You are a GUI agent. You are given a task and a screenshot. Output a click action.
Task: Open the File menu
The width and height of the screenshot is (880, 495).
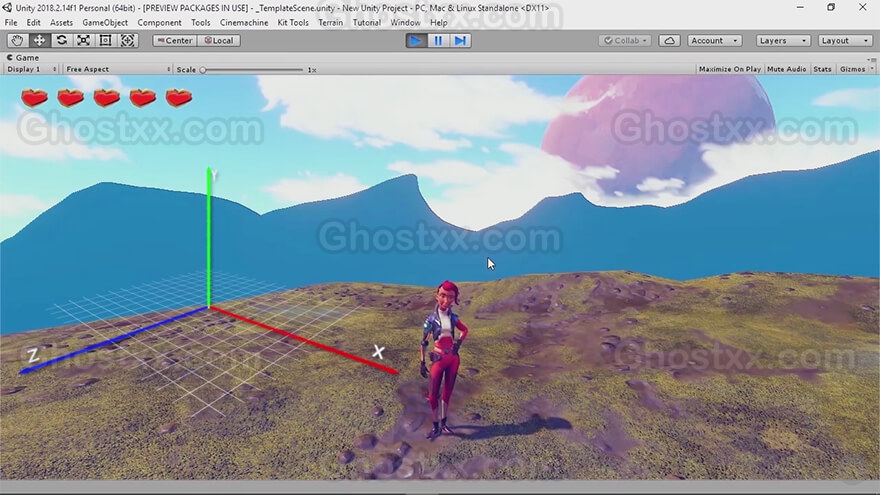pyautogui.click(x=11, y=22)
